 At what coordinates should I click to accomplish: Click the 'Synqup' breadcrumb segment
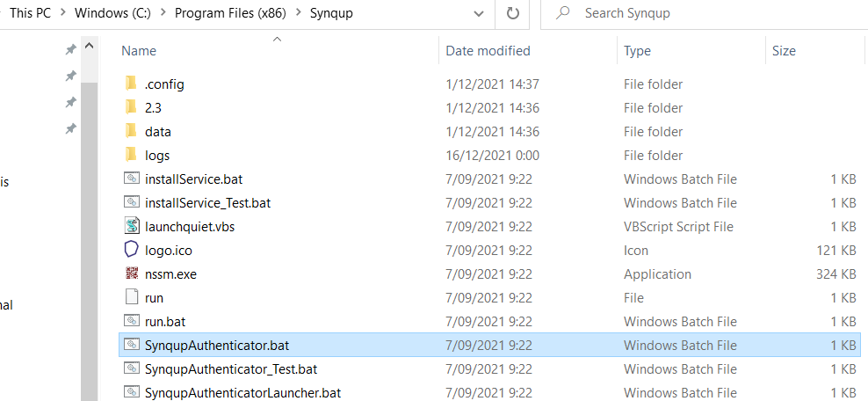tap(331, 13)
